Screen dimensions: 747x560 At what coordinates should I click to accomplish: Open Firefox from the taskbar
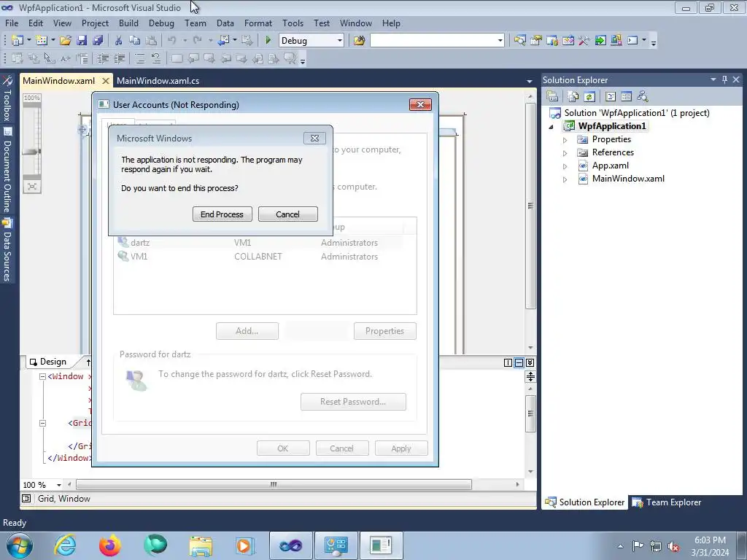click(x=109, y=545)
